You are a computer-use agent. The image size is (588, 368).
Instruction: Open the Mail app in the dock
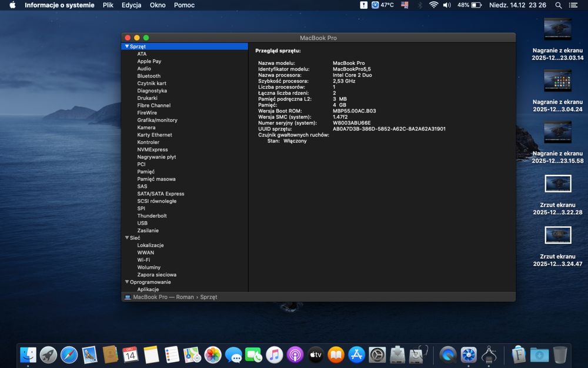click(89, 354)
